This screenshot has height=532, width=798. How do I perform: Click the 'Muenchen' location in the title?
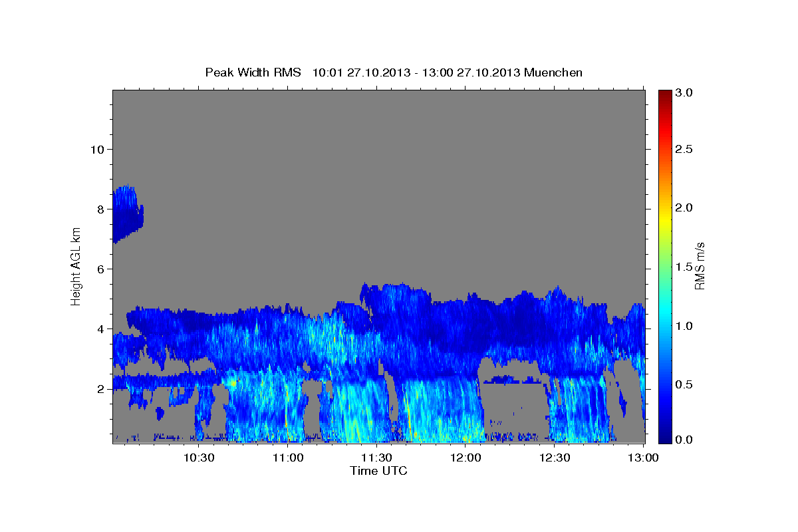[x=553, y=72]
